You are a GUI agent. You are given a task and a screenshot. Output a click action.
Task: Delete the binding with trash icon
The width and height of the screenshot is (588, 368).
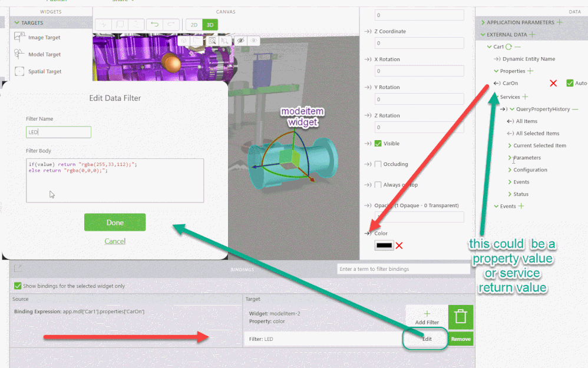(461, 317)
